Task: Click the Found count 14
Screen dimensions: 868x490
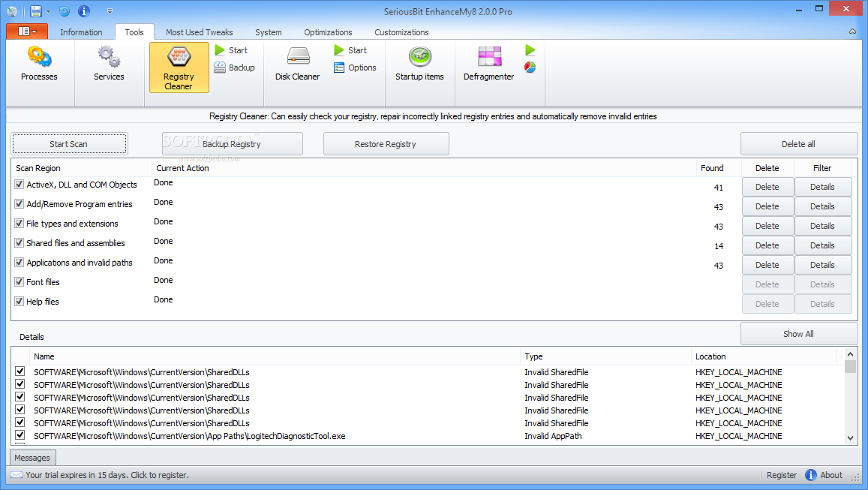Action: pos(719,246)
